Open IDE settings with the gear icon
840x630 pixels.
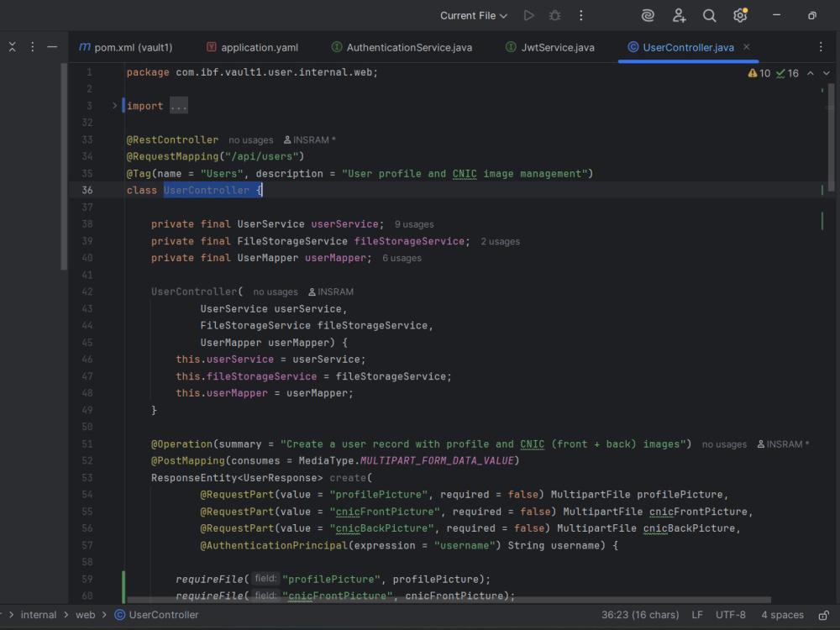coord(740,15)
